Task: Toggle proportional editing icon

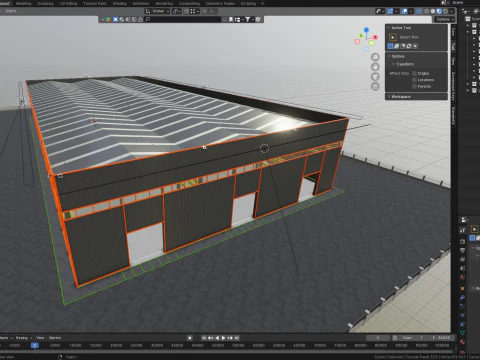Action: 204,11
